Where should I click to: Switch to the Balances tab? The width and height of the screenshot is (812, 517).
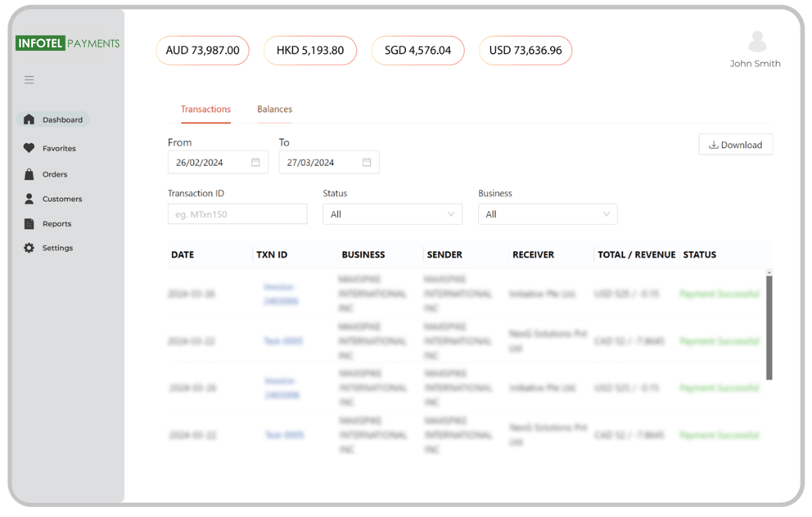click(x=275, y=109)
